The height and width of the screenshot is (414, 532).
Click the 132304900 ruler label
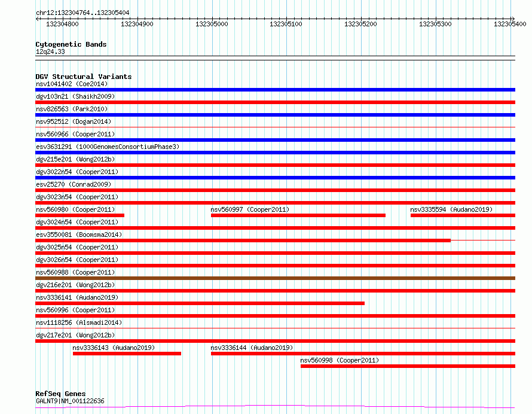pyautogui.click(x=137, y=24)
